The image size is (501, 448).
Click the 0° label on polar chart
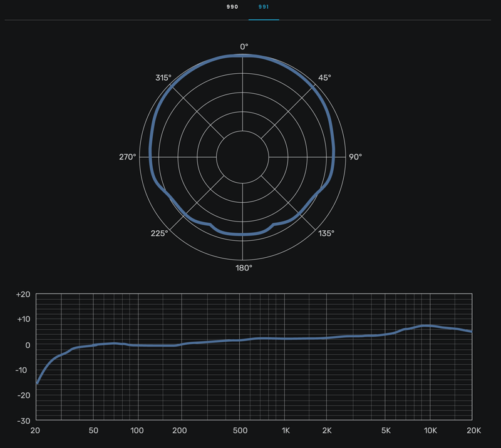point(244,46)
